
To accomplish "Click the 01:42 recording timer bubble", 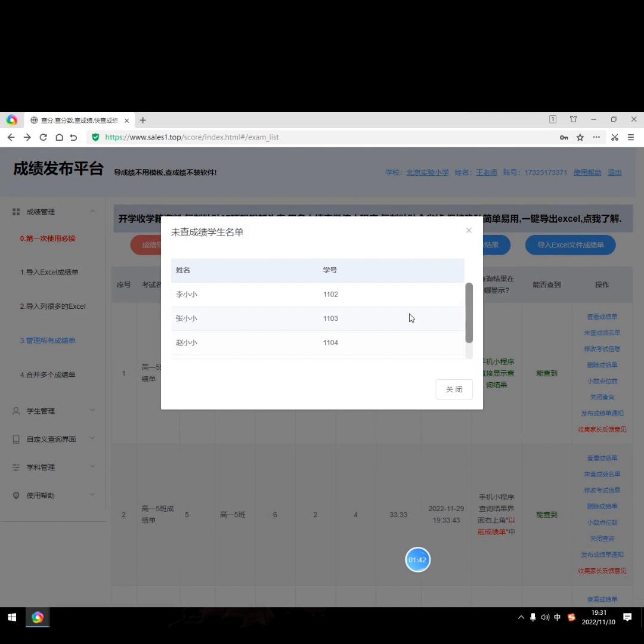I will [417, 559].
